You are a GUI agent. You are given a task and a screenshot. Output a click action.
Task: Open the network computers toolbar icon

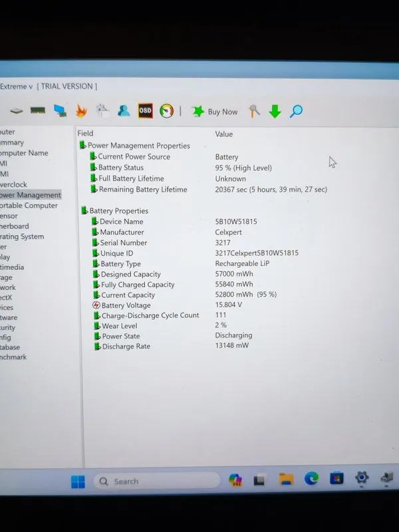point(60,110)
